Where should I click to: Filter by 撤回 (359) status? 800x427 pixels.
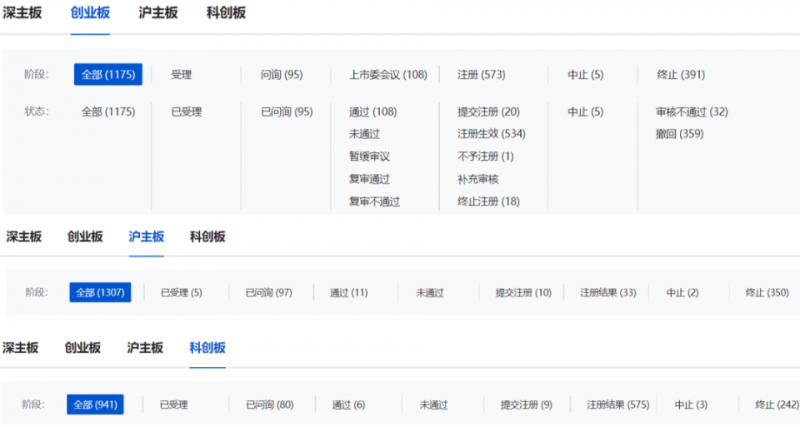[x=680, y=134]
